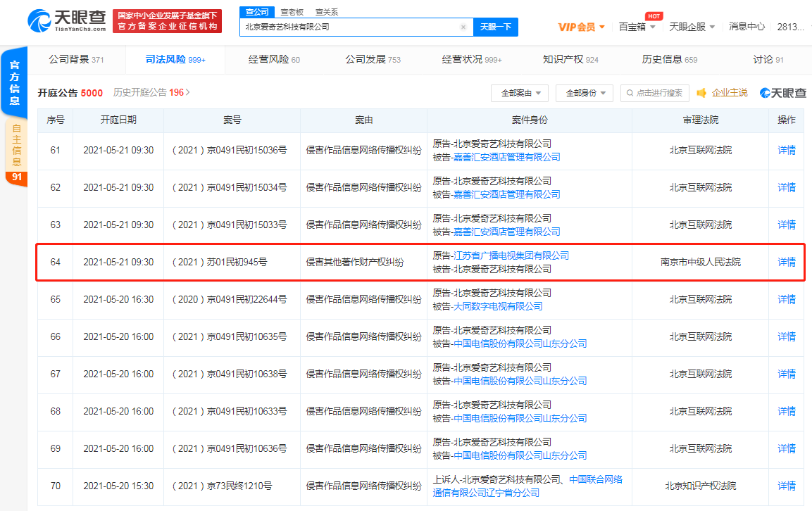The width and height of the screenshot is (812, 511).
Task: Click case number (2021)苏01民初945号
Action: [x=220, y=262]
